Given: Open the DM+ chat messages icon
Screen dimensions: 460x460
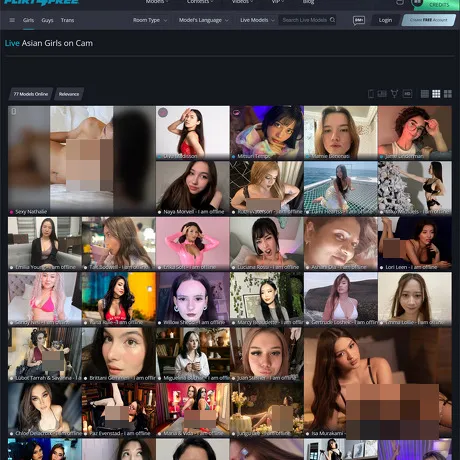Looking at the screenshot, I should [359, 20].
